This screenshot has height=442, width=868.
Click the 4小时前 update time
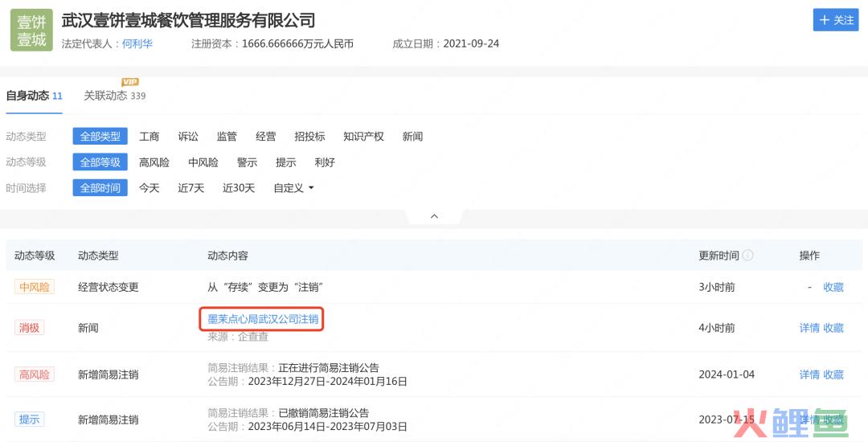coord(716,328)
